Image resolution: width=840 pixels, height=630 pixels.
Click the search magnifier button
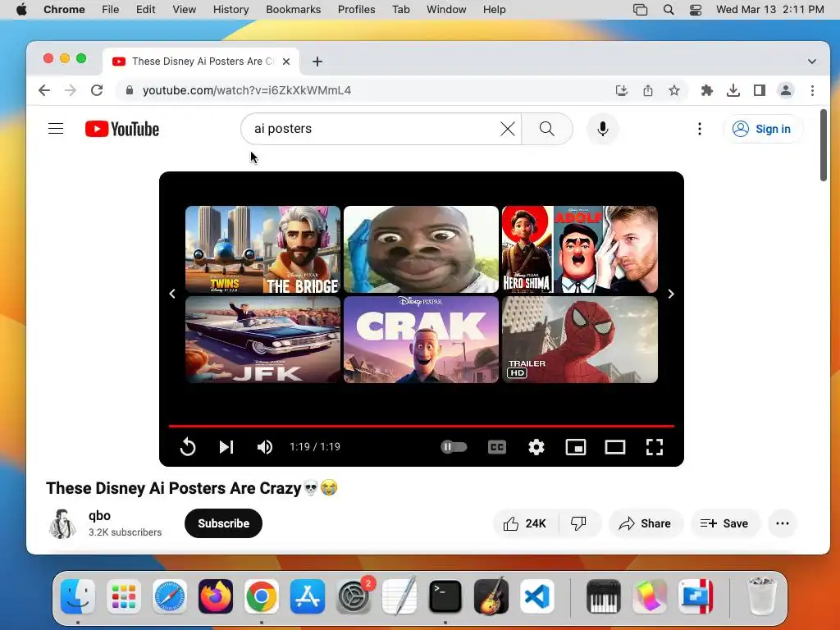tap(547, 129)
